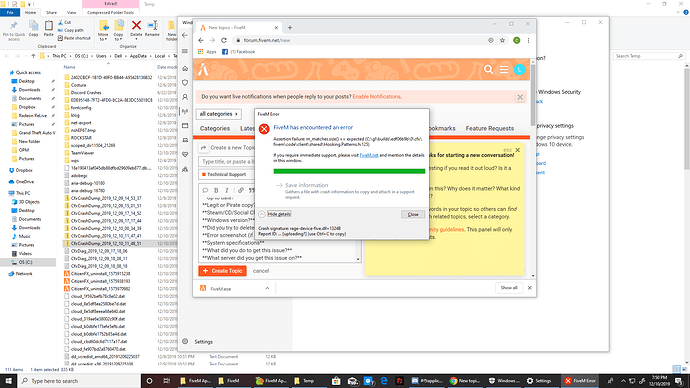Click Windows Security shield icon in sidebar
The image size is (690, 388).
(185, 83)
